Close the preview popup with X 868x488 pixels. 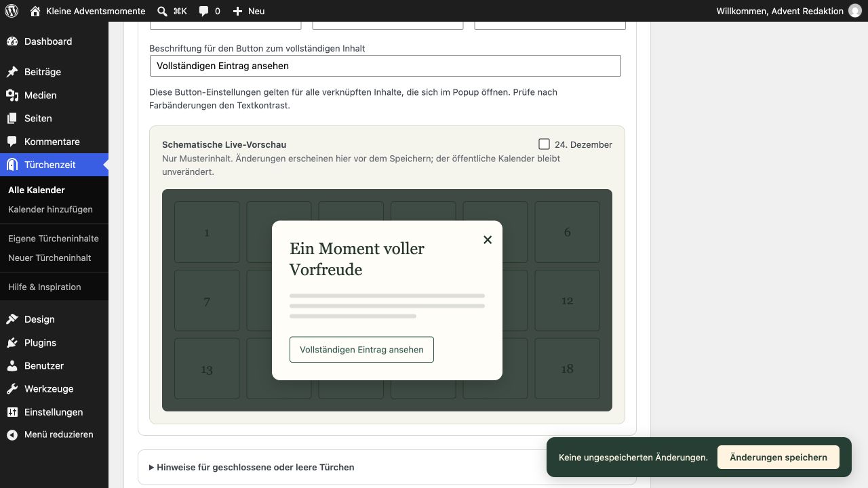click(488, 240)
